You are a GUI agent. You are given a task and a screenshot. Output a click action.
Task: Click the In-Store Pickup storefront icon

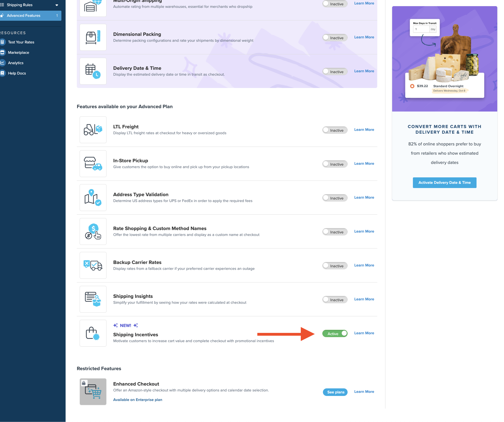93,164
